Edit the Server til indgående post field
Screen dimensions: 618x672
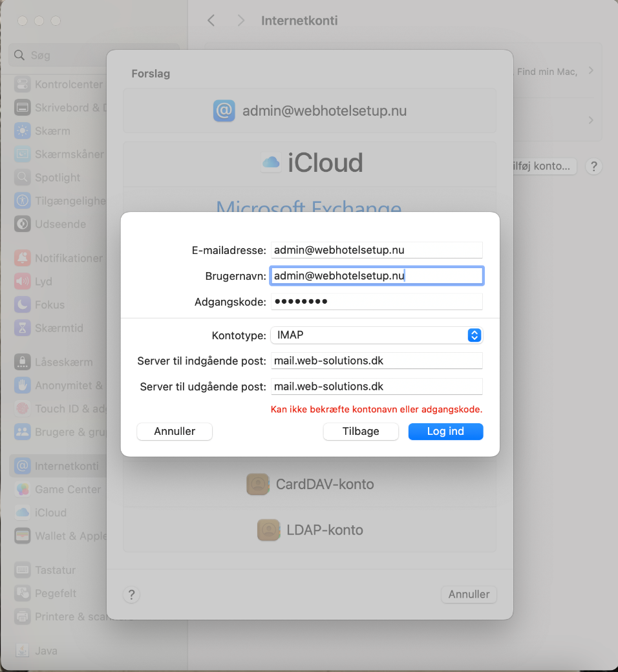[376, 361]
